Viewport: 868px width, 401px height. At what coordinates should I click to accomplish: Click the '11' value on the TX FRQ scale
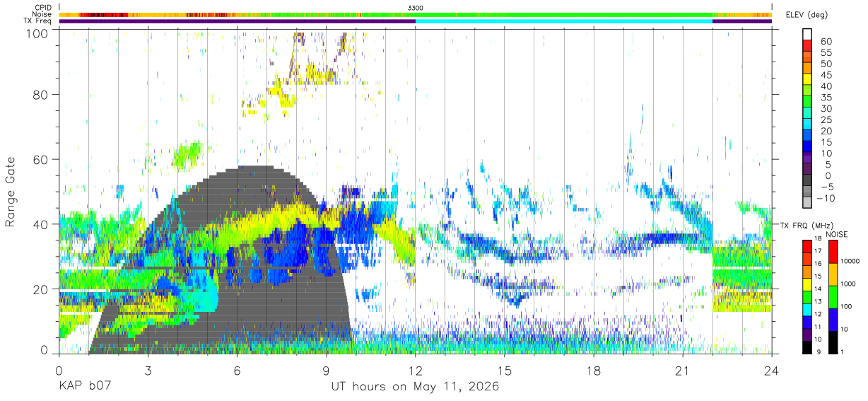pos(817,327)
